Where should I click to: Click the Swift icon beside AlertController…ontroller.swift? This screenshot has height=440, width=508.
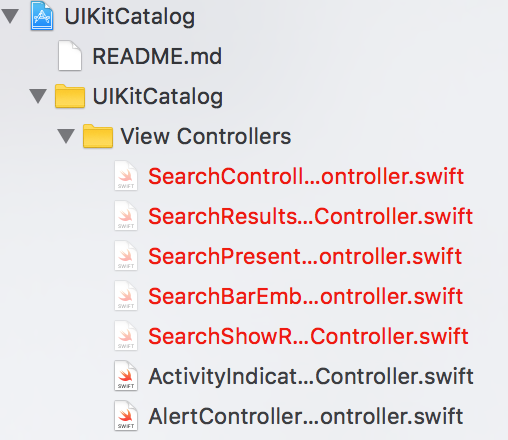click(126, 416)
